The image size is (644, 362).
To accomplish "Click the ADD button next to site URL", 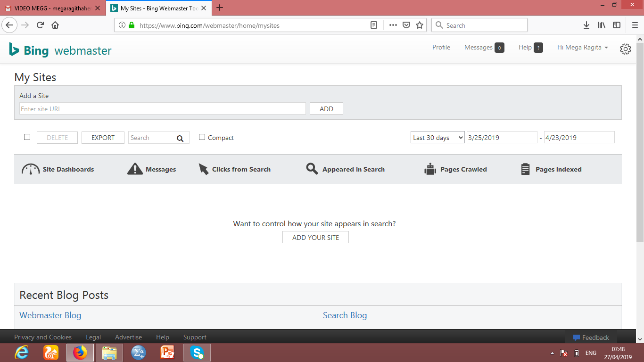I will click(326, 108).
